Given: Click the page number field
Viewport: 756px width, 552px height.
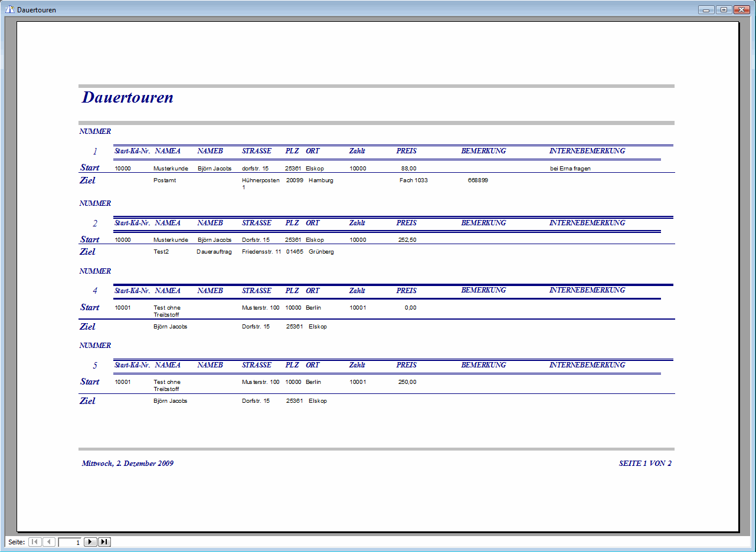Looking at the screenshot, I should (70, 542).
